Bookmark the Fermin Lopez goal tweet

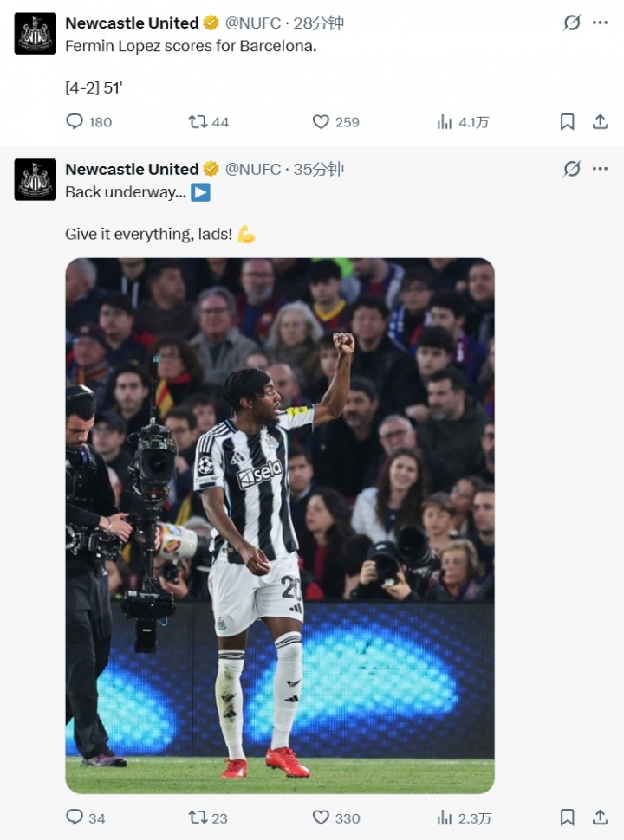[567, 122]
